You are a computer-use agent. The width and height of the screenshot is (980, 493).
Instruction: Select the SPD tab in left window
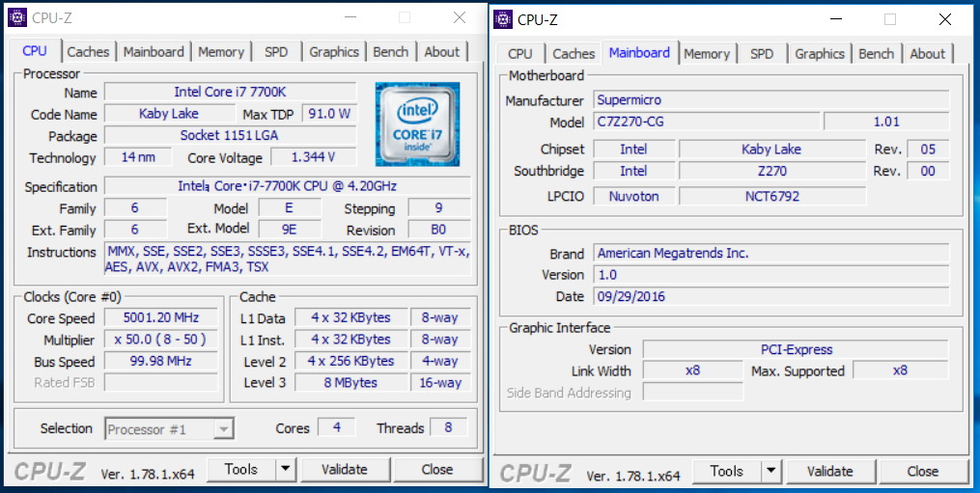[276, 52]
